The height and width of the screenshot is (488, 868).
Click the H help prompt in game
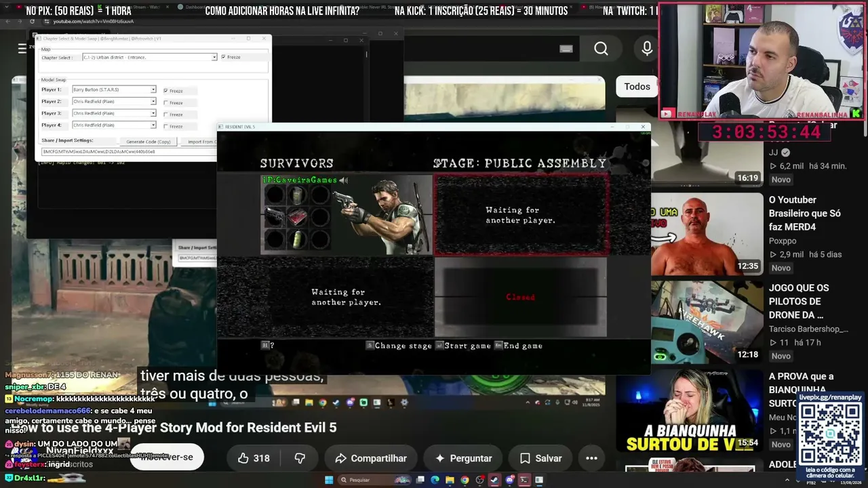(268, 346)
